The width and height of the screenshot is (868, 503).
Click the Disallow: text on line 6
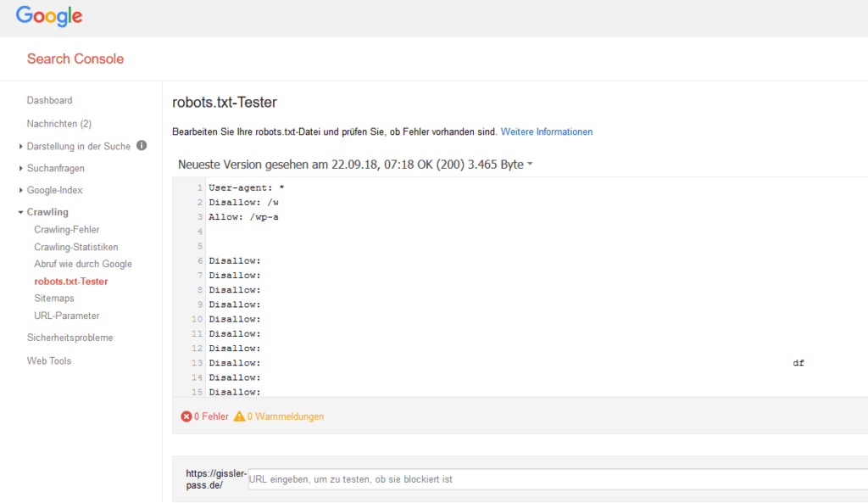pos(235,261)
